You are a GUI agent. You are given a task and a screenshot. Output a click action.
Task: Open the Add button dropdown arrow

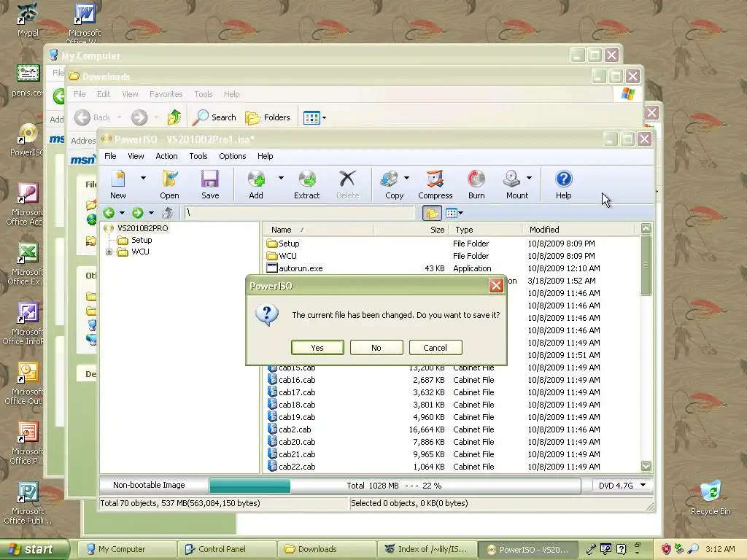click(x=281, y=178)
